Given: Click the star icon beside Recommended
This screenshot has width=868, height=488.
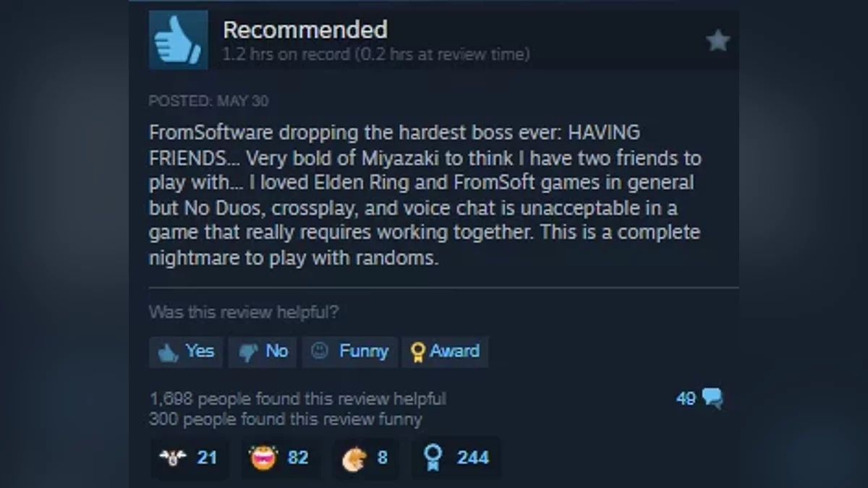Looking at the screenshot, I should click(717, 40).
